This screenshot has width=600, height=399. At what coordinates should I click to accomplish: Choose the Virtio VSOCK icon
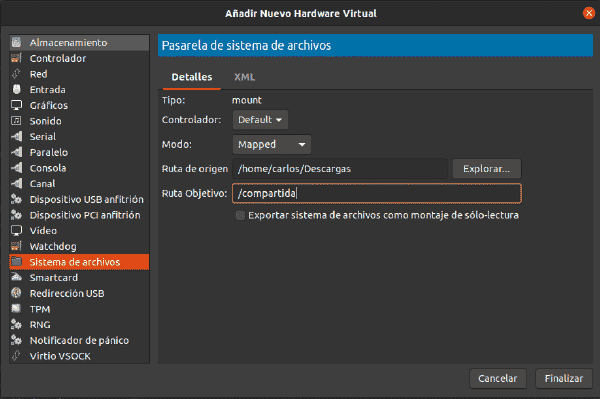click(x=16, y=356)
